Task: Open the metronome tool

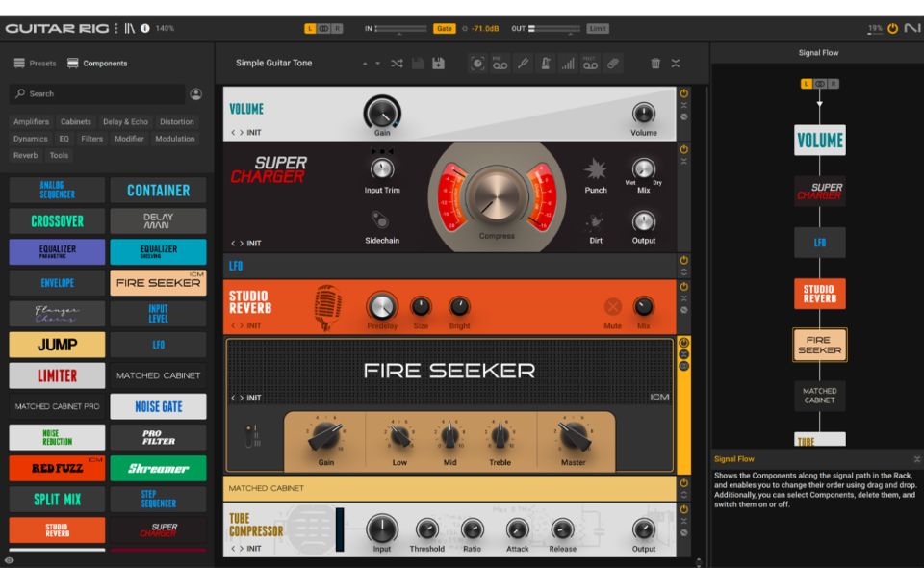Action: click(x=544, y=64)
